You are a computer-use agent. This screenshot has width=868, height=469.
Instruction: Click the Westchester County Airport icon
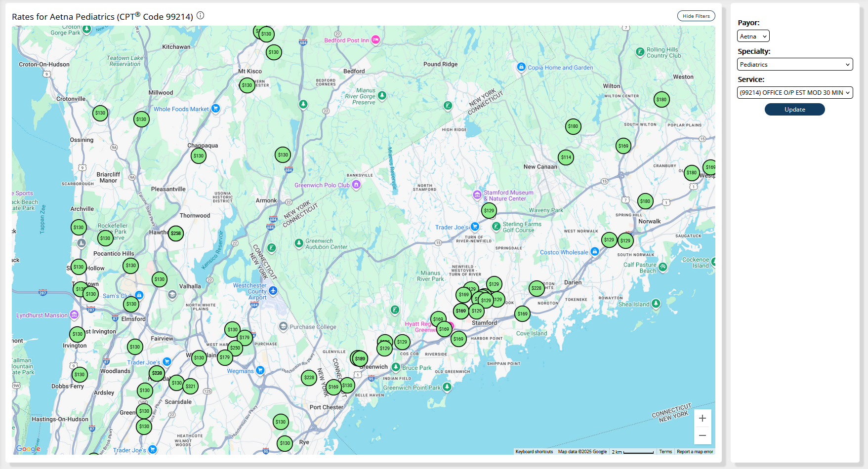[x=273, y=291]
